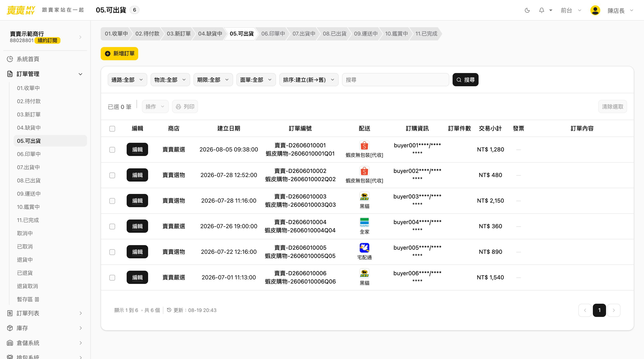Open the 操作 actions dropdown
This screenshot has height=359, width=644.
point(155,106)
